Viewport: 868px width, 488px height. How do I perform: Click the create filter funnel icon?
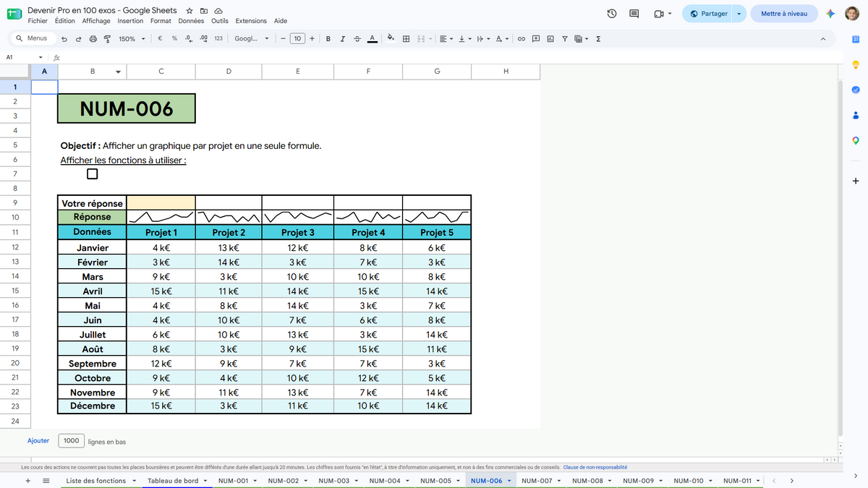click(x=565, y=39)
